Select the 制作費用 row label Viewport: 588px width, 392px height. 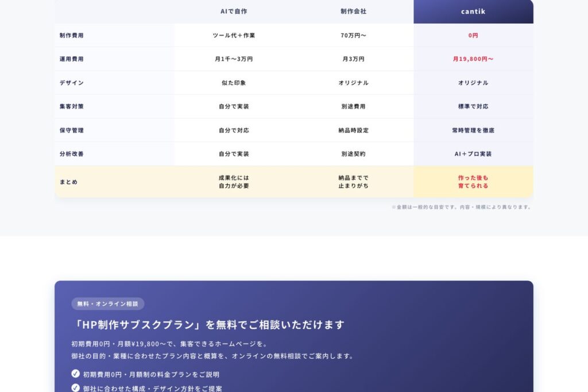(72, 35)
